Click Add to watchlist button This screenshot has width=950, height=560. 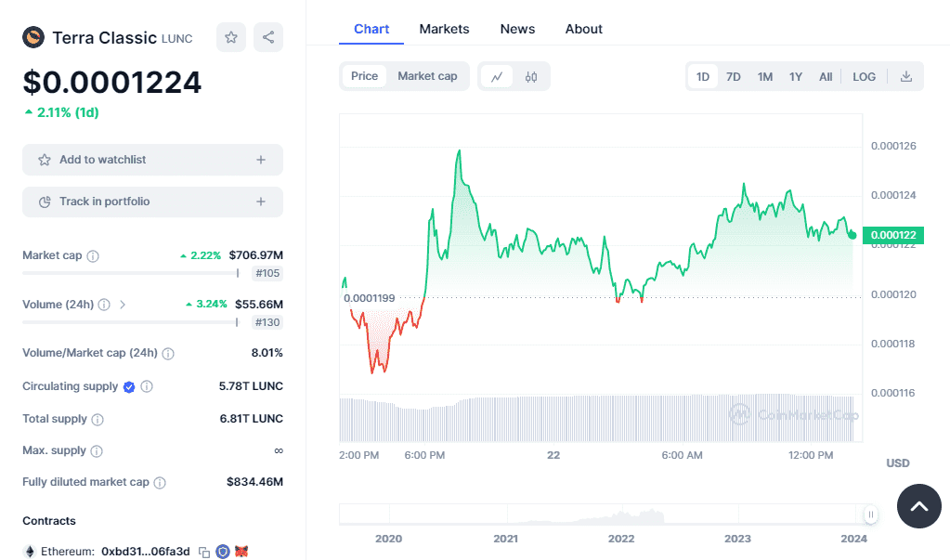(x=152, y=160)
